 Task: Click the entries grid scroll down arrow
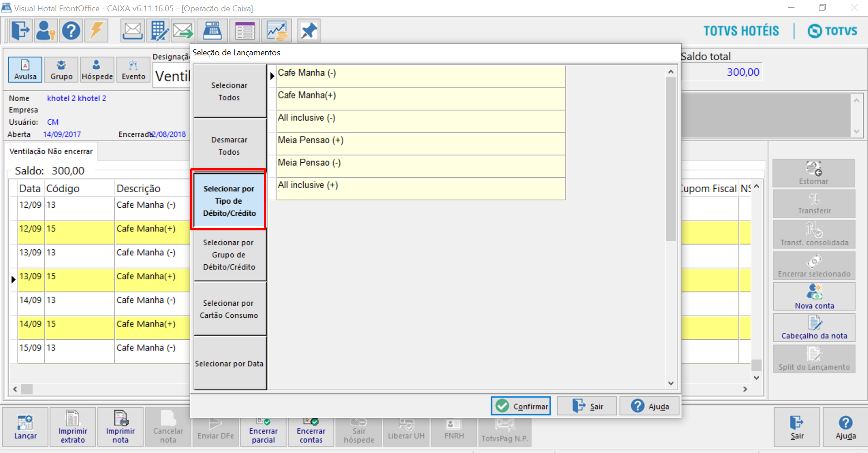tap(756, 377)
